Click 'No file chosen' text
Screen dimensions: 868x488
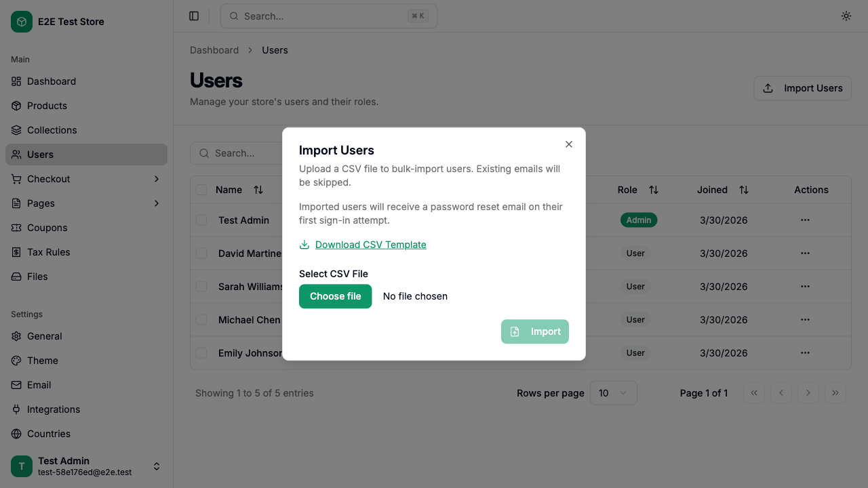pos(415,296)
